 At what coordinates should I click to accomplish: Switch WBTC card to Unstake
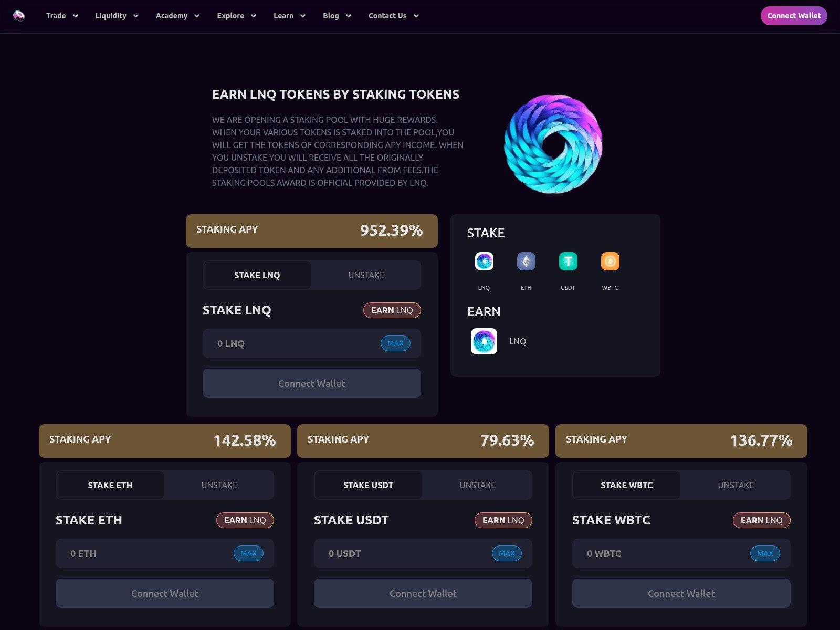[736, 485]
